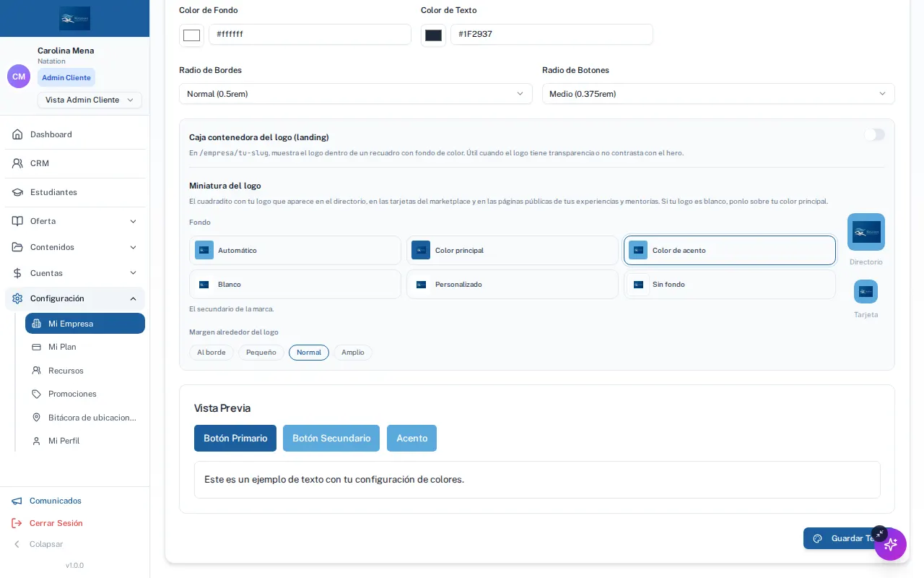This screenshot has width=924, height=578.
Task: Click the Directorio logo preview thumbnail
Action: coord(866,232)
